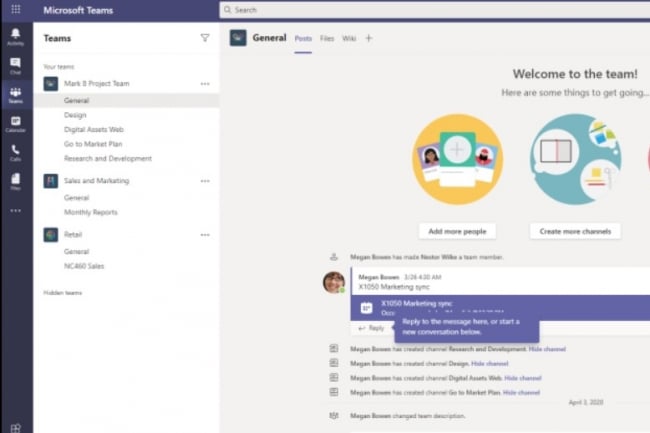The height and width of the screenshot is (433, 650).
Task: Open the X1050 Marketing sync meeting card
Action: (x=500, y=308)
